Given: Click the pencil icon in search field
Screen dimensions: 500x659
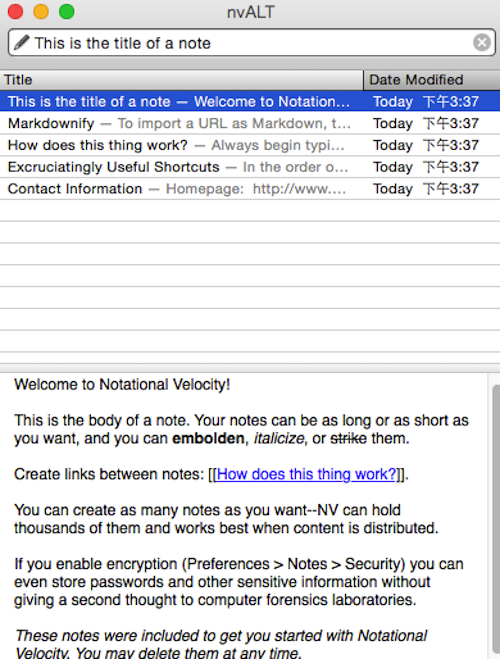Looking at the screenshot, I should tap(22, 42).
